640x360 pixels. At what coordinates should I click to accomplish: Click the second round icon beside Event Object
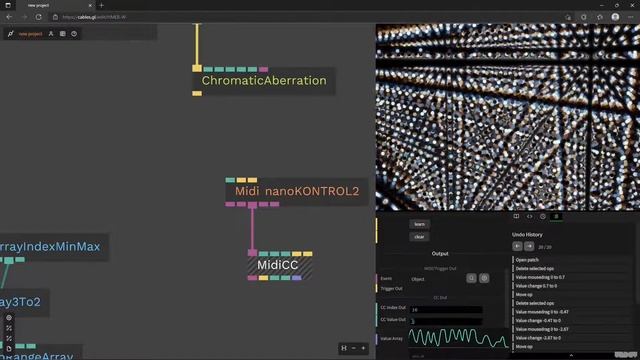[x=484, y=278]
